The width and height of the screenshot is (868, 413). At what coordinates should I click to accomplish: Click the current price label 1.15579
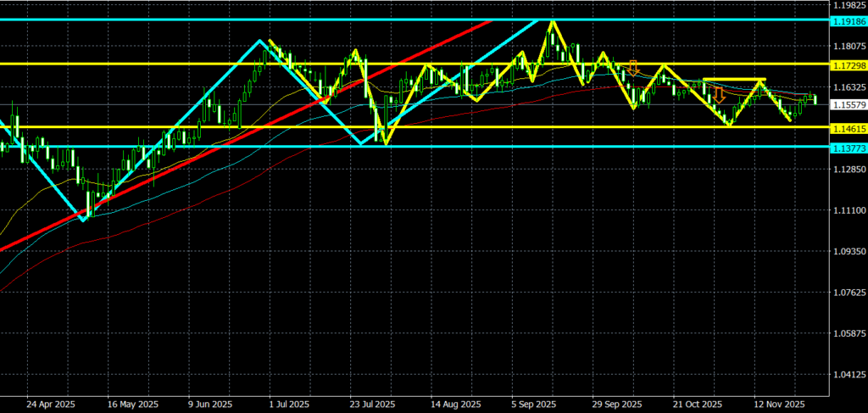coord(847,104)
